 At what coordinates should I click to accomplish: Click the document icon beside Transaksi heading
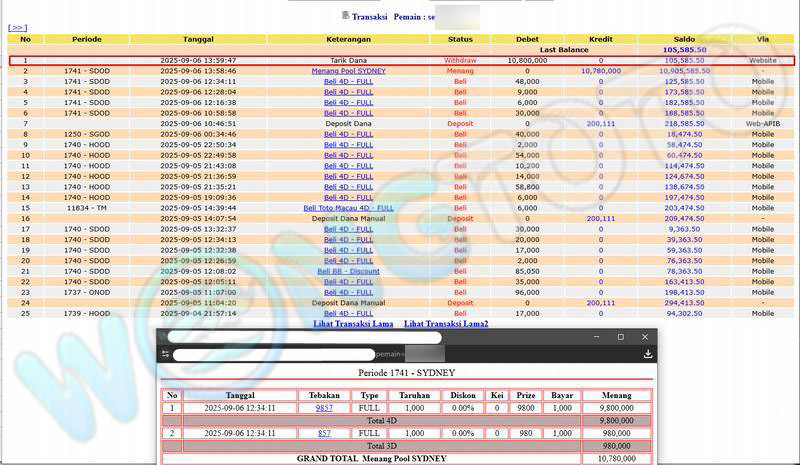point(346,15)
